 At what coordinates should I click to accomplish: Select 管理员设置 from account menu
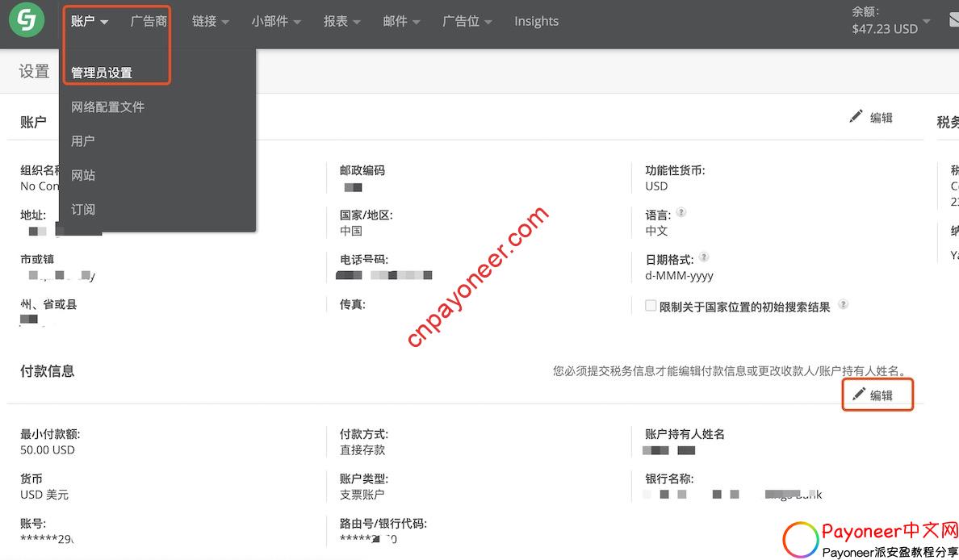[102, 73]
